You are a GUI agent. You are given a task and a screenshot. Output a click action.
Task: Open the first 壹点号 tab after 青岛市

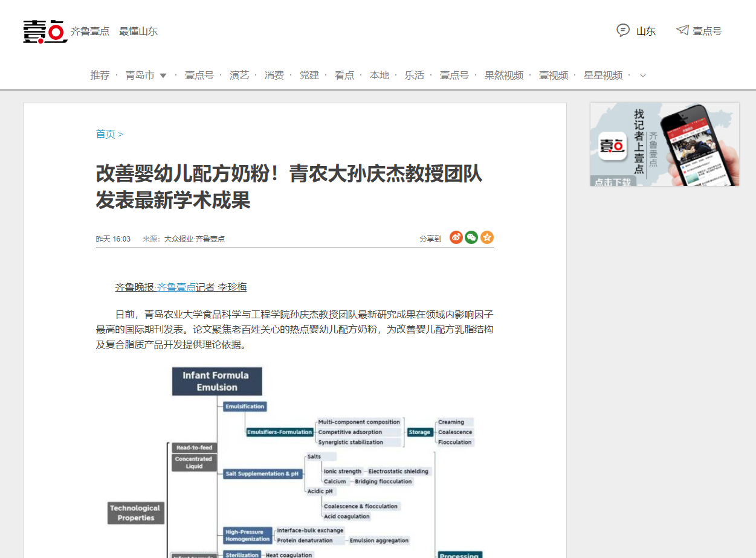199,75
